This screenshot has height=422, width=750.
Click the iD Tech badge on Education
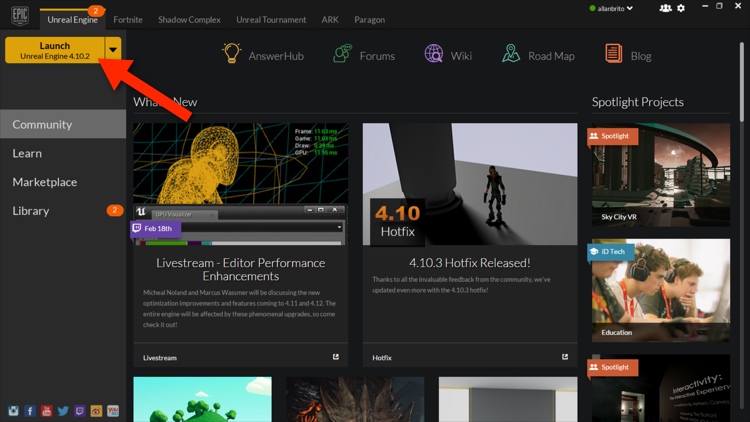click(610, 252)
